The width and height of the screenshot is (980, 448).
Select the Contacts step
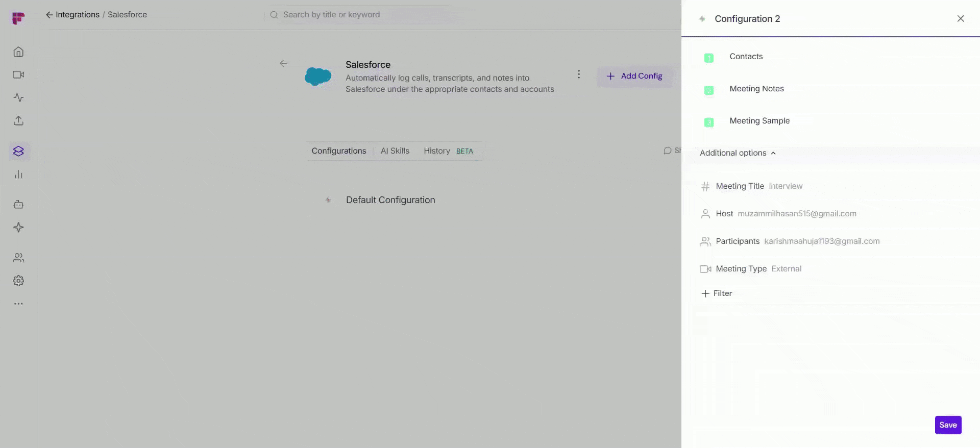click(x=746, y=57)
